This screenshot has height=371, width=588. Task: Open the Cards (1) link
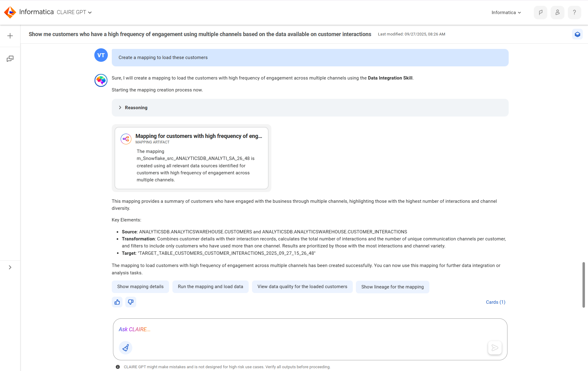[x=496, y=302]
